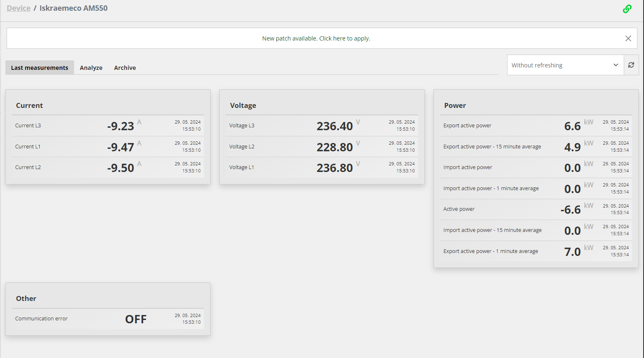Viewport: 644px width, 358px height.
Task: Select the Current L2 value -9.50
Action: (120, 168)
